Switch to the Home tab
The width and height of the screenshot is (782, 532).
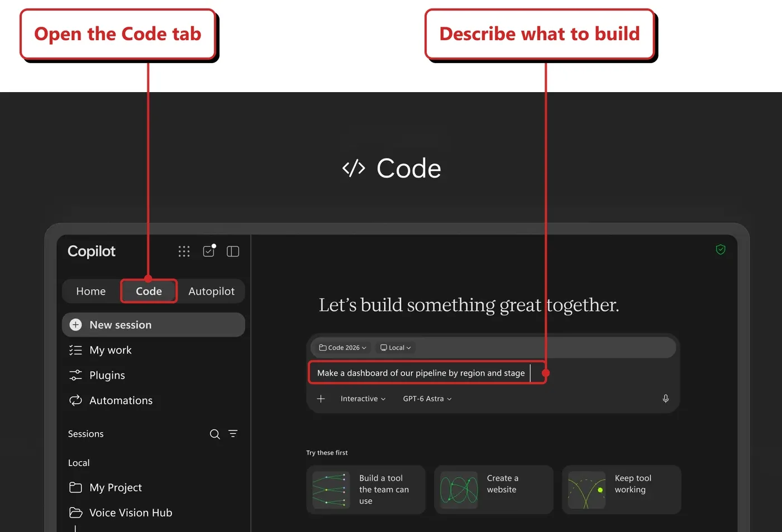[91, 291]
